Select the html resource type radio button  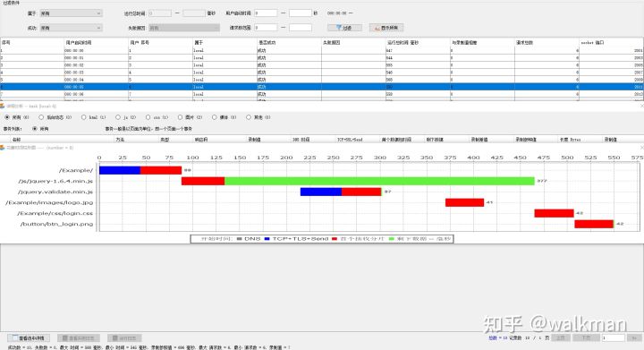click(84, 117)
